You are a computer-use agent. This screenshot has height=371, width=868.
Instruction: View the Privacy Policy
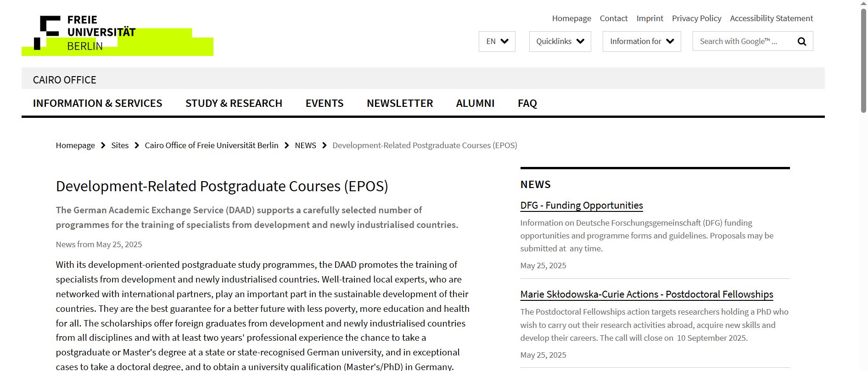696,18
